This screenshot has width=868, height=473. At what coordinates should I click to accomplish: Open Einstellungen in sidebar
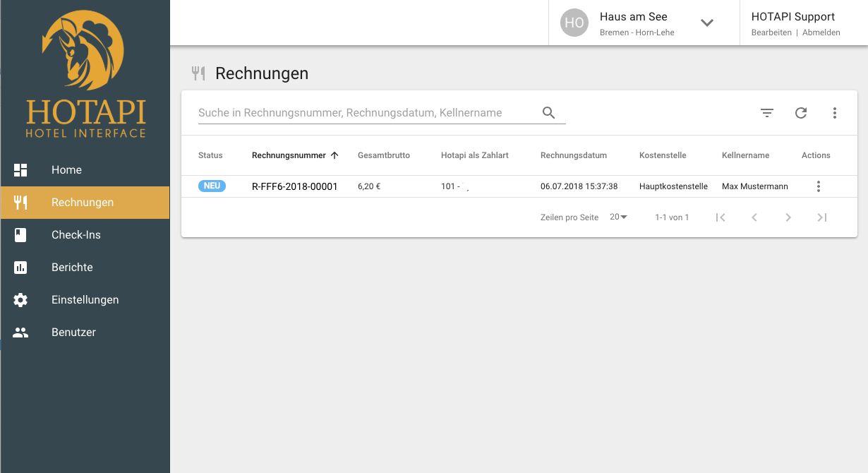pos(85,300)
